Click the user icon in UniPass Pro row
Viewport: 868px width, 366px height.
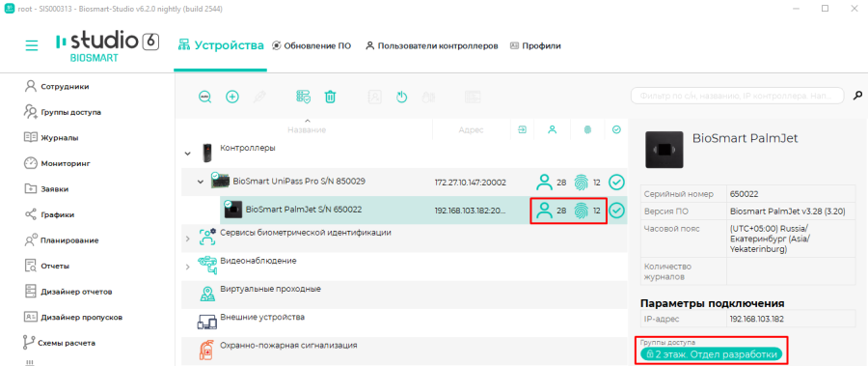(545, 182)
